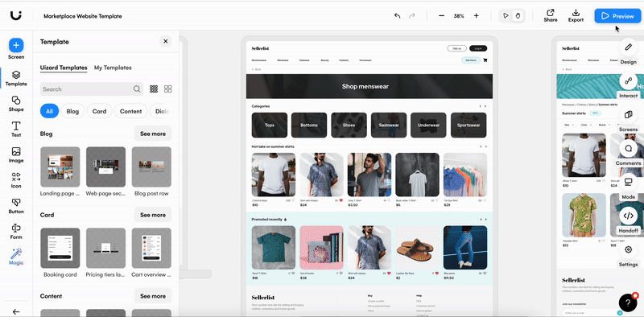Filter templates by Card
644x317 pixels.
(99, 111)
